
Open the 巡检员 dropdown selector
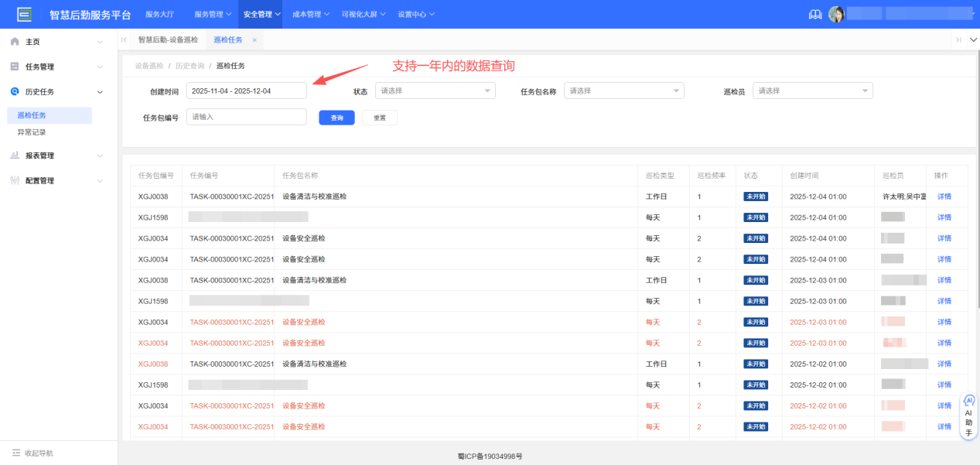(x=812, y=90)
